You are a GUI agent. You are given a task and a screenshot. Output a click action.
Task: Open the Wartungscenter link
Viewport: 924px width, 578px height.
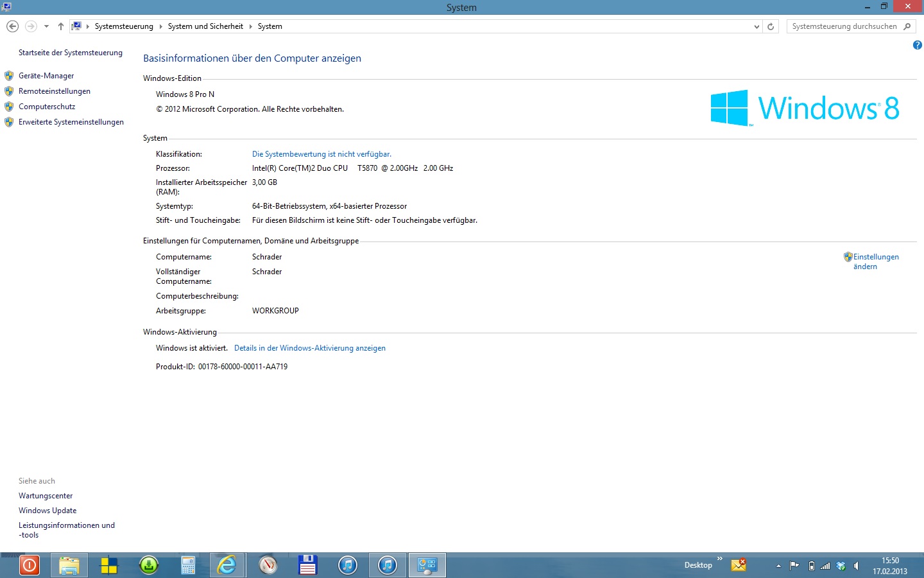click(46, 496)
